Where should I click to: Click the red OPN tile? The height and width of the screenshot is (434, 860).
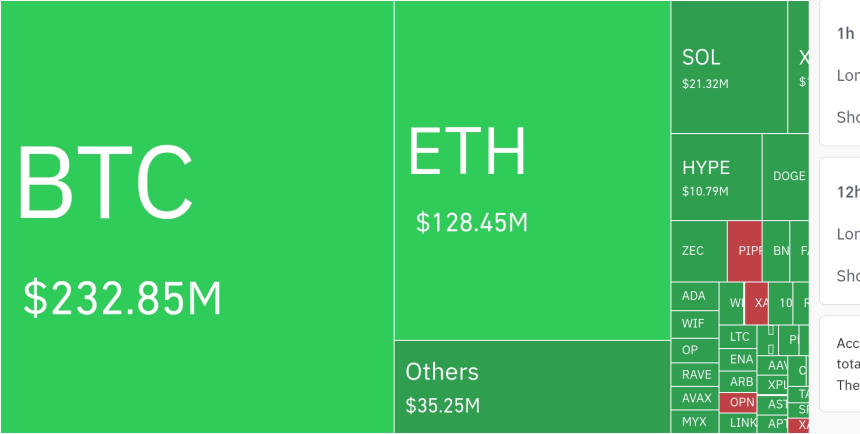point(742,402)
